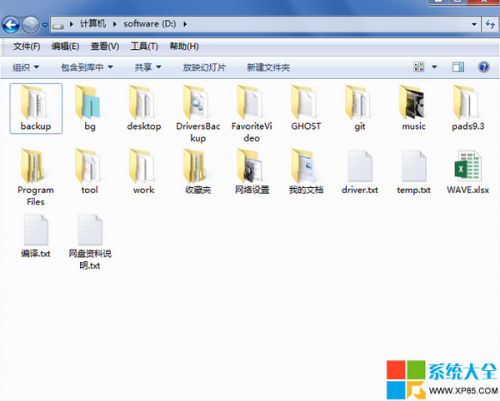
Task: Select the temp.txt file icon
Action: pyautogui.click(x=414, y=166)
